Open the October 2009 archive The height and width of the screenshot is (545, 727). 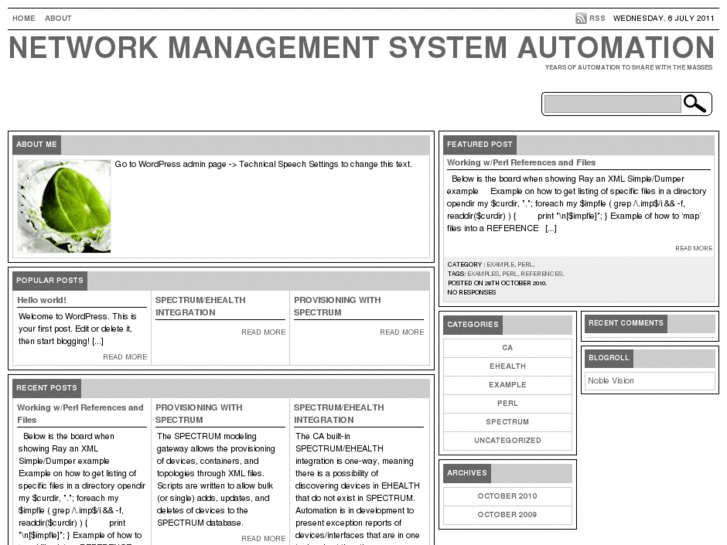click(507, 515)
